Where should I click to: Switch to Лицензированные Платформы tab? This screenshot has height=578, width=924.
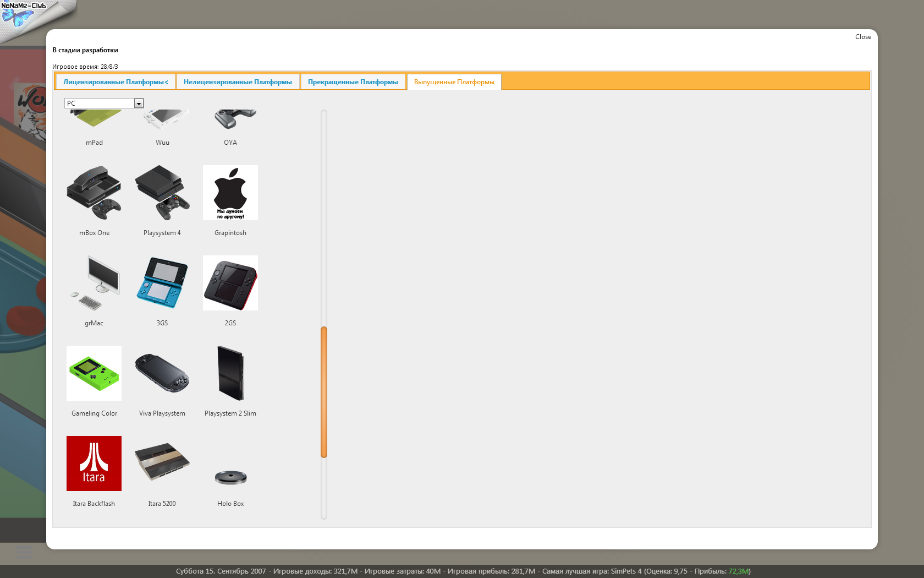pyautogui.click(x=116, y=82)
